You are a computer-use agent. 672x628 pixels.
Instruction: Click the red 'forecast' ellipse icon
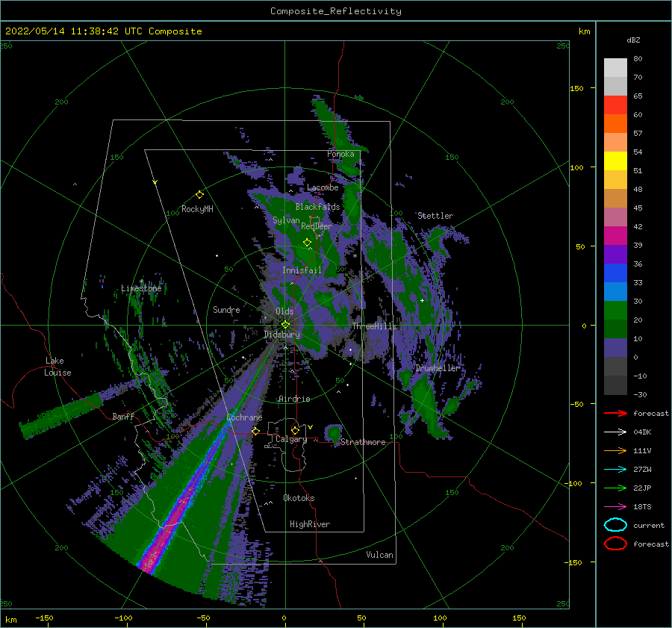pos(615,544)
